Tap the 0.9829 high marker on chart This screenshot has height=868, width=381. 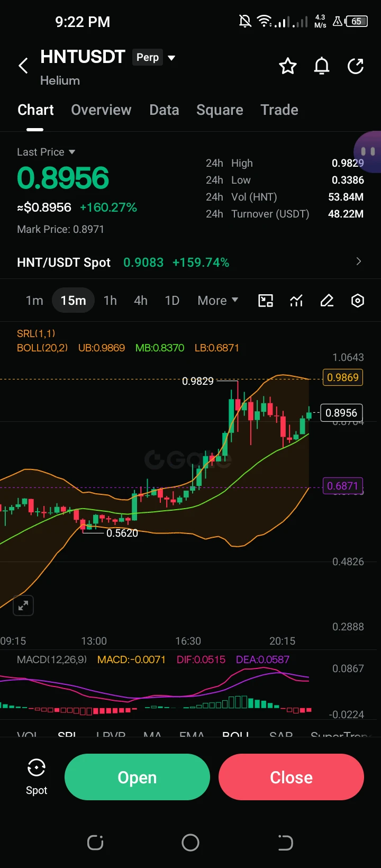pyautogui.click(x=198, y=381)
